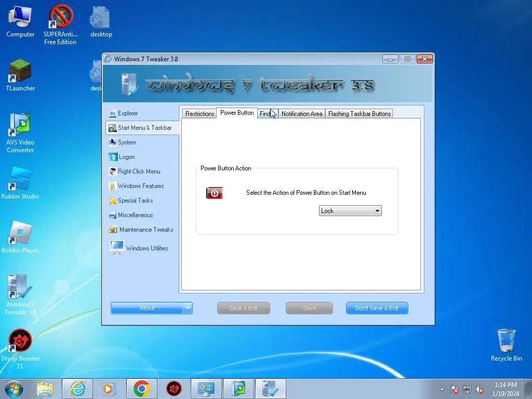Screen dimensions: 532x399
Task: Select the Recycle Bin icon
Action: [506, 345]
